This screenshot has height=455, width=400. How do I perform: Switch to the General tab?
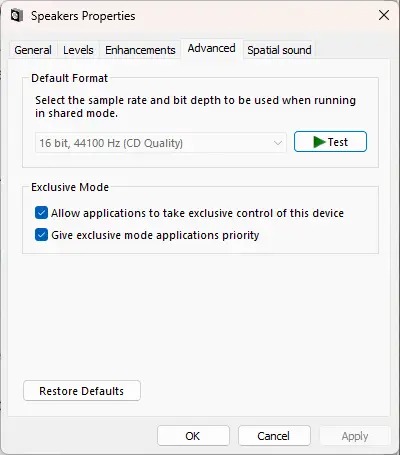coord(33,50)
